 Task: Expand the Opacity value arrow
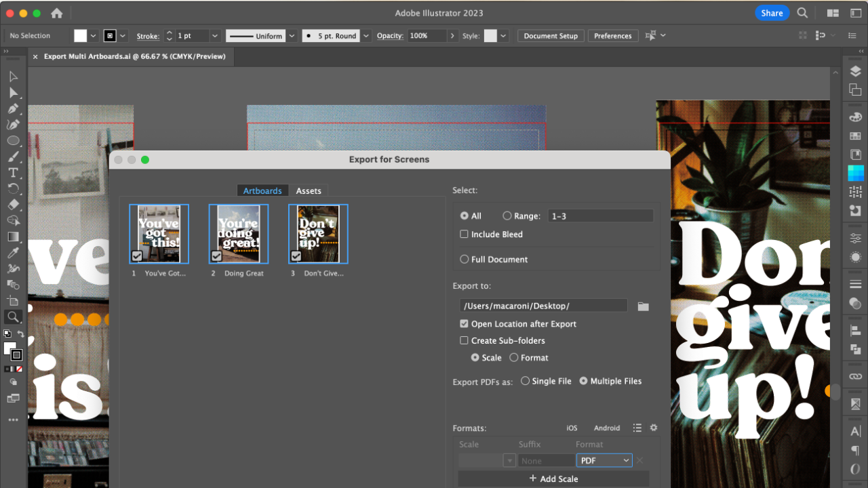pyautogui.click(x=452, y=36)
